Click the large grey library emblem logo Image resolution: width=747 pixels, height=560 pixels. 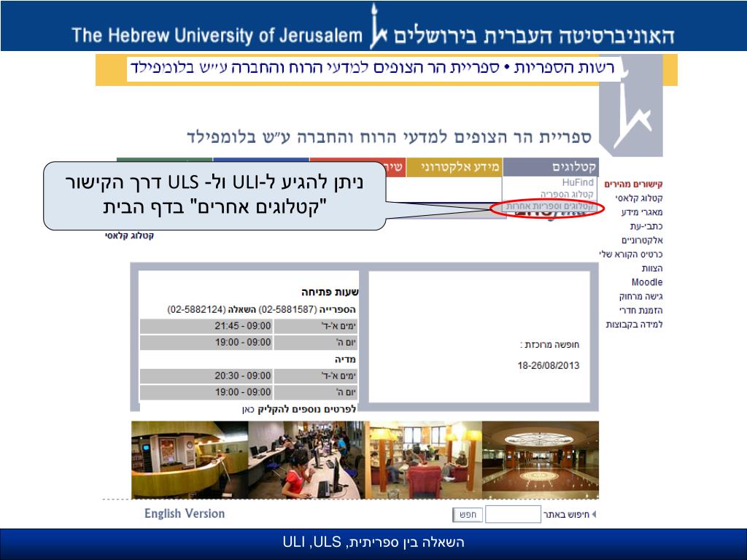[x=631, y=106]
